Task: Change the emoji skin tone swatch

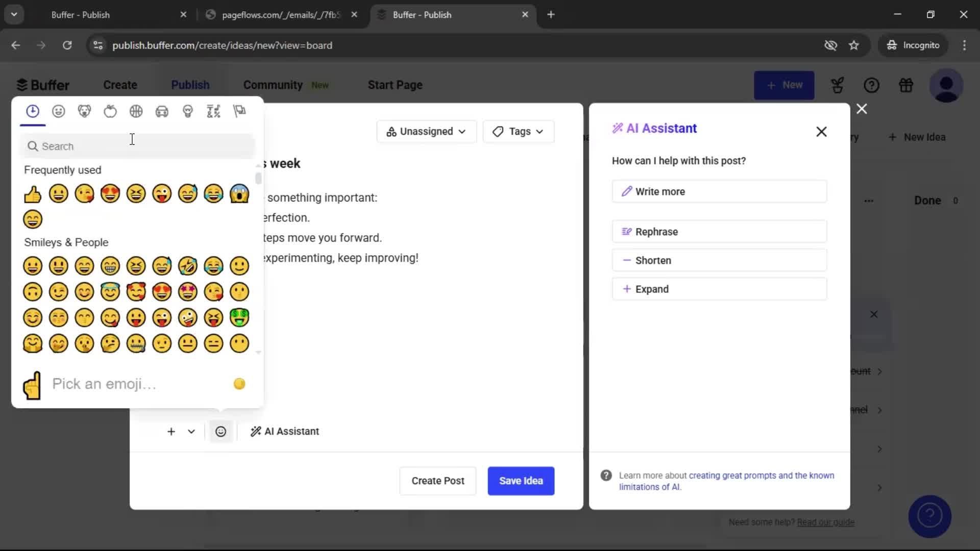Action: pyautogui.click(x=239, y=384)
